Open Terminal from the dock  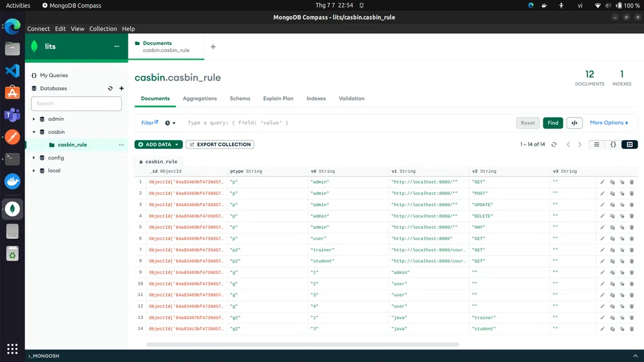click(13, 158)
